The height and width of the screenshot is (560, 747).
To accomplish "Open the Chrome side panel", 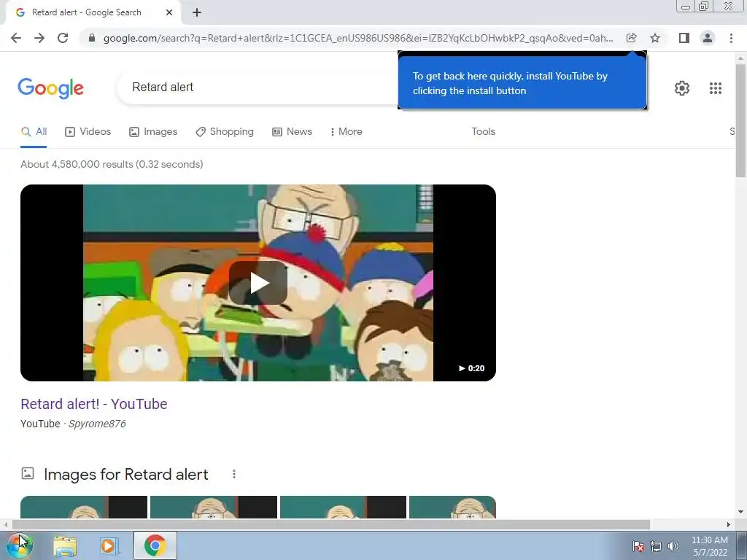I will tap(684, 38).
